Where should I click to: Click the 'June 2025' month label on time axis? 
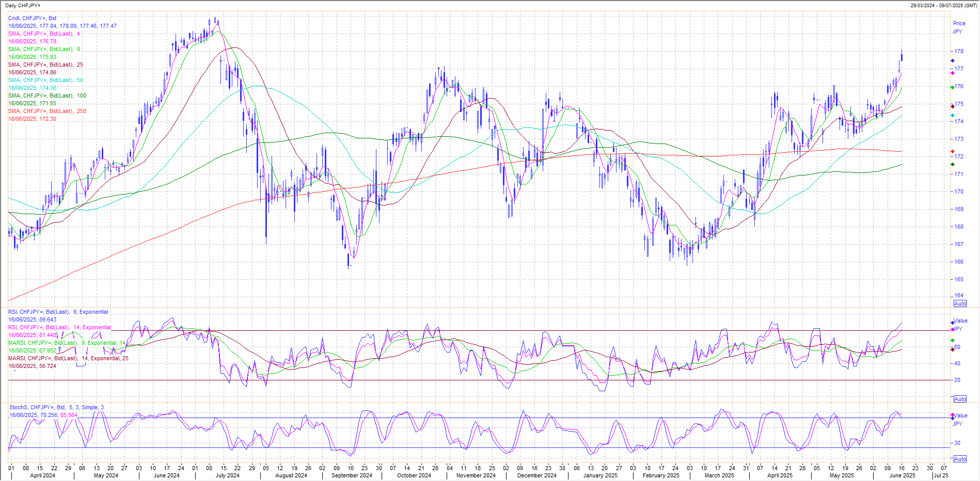pyautogui.click(x=903, y=475)
